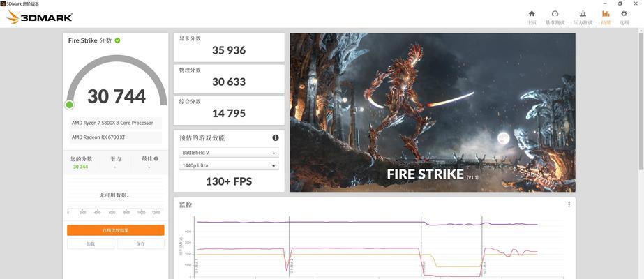
Task: Click the 3DMark logo
Action: click(40, 17)
